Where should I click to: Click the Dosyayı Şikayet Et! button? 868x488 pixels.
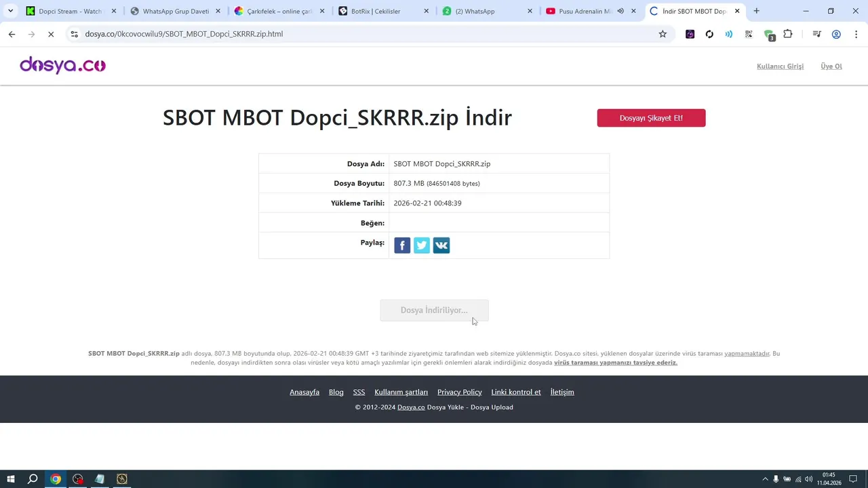[x=651, y=118]
